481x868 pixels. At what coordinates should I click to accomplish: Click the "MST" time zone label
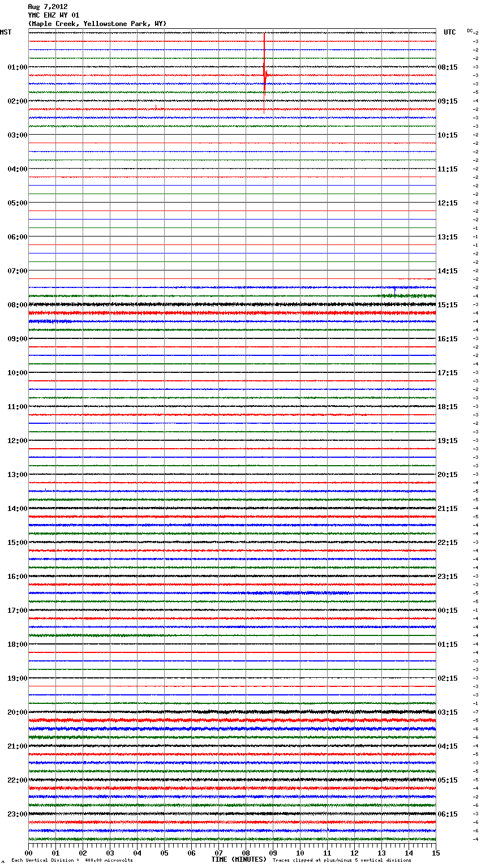click(x=6, y=32)
